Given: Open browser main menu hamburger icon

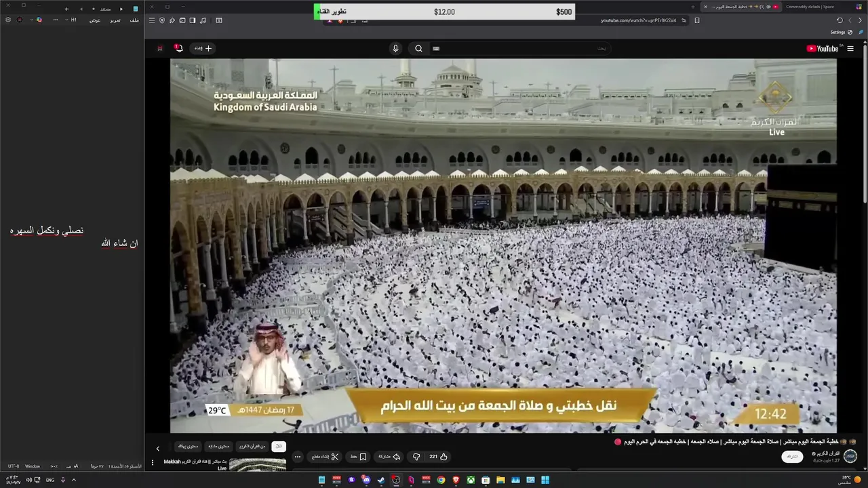Looking at the screenshot, I should [152, 20].
